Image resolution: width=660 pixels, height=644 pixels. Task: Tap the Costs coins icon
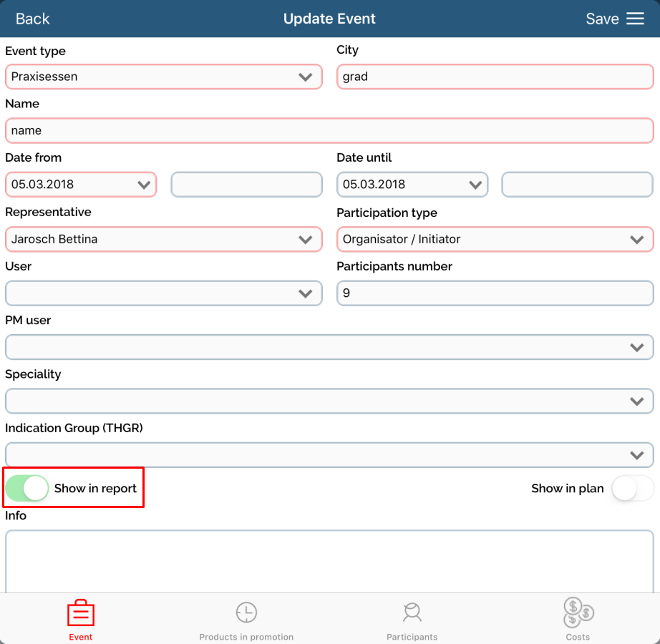pos(578,613)
